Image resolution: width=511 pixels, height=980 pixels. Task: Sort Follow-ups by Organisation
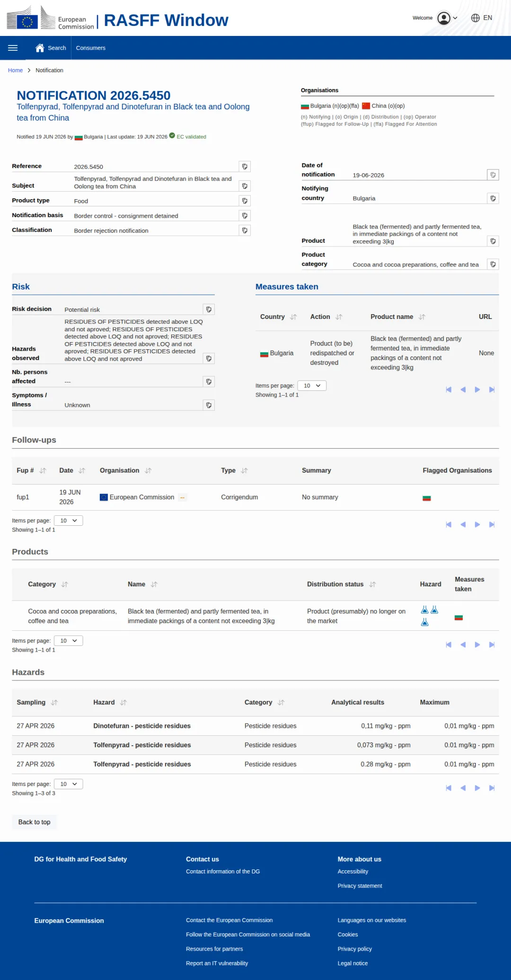click(x=148, y=471)
